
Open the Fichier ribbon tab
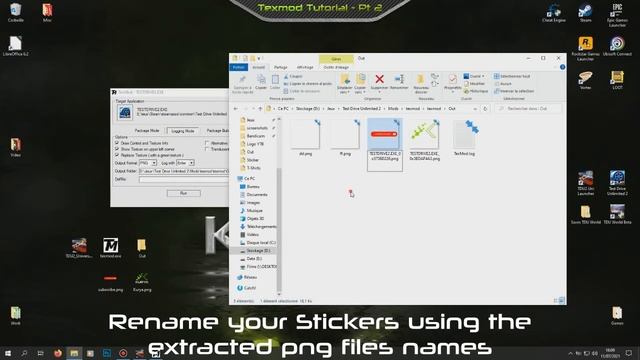pyautogui.click(x=239, y=67)
